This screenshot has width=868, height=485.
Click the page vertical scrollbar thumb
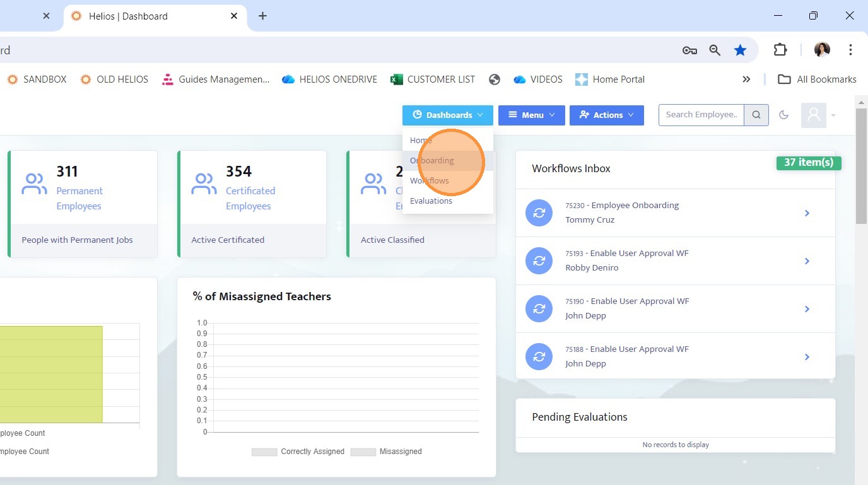(861, 165)
